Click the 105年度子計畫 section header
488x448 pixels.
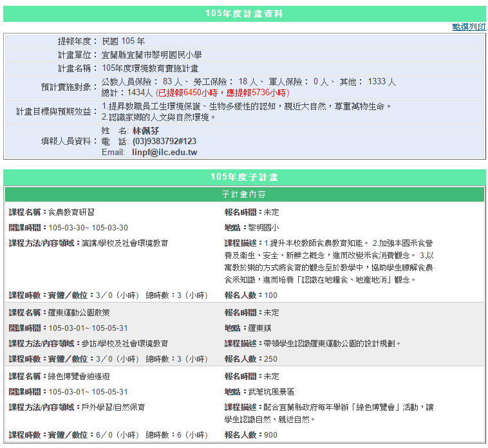(244, 177)
